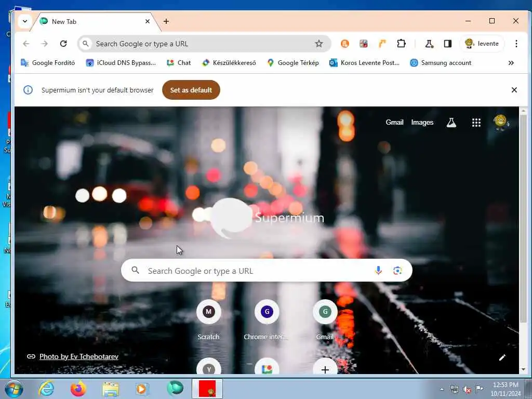Open Action Center flag icon

(479, 389)
